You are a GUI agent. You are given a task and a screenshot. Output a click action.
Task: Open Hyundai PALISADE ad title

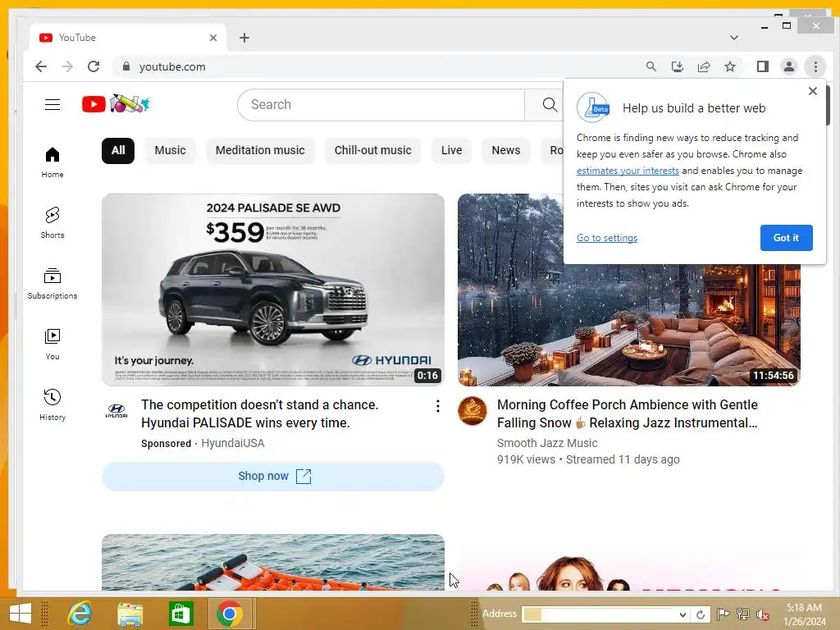[260, 413]
